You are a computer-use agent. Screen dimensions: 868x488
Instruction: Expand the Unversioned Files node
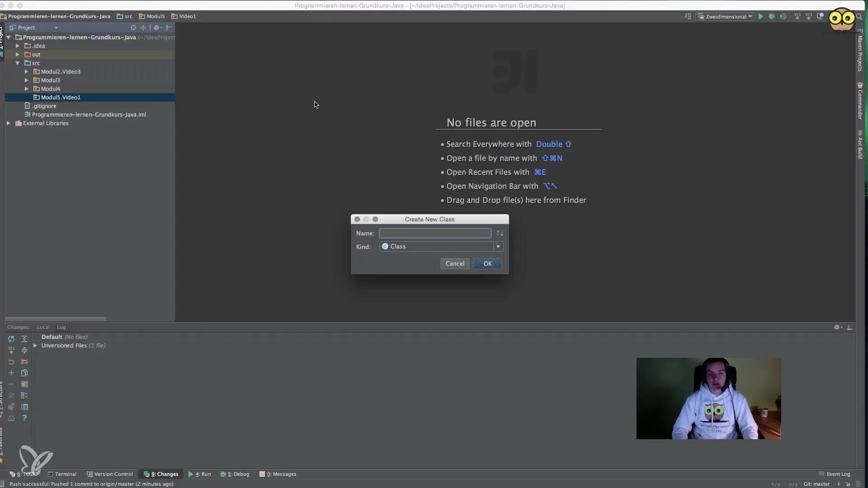35,346
